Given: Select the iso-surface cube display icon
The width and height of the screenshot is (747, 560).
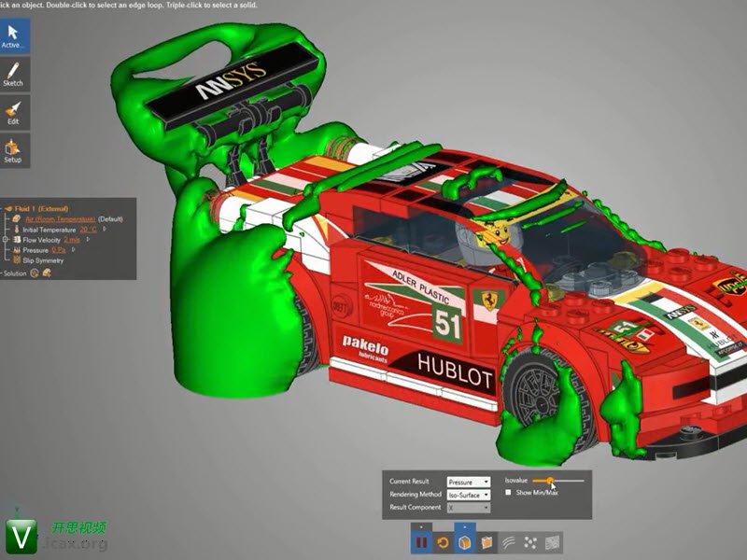Looking at the screenshot, I should tap(465, 542).
